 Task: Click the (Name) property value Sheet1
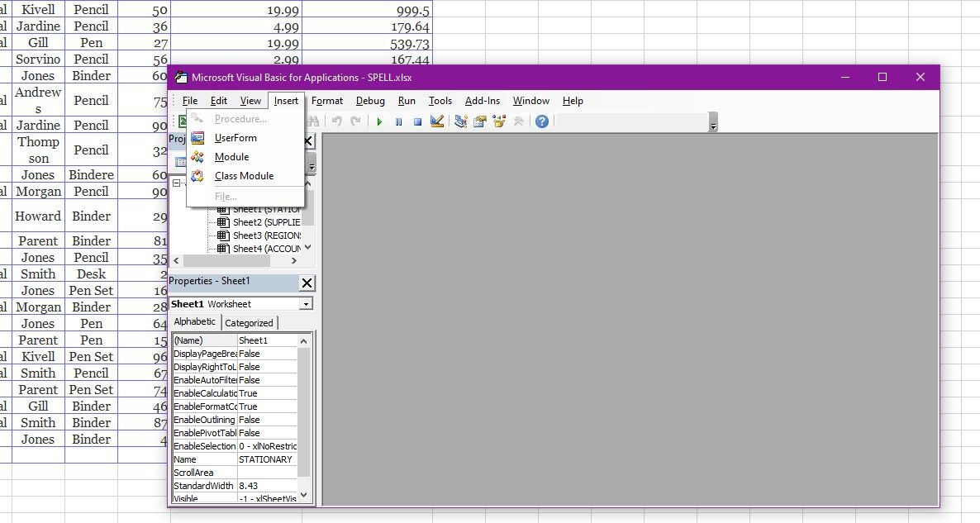(x=267, y=340)
